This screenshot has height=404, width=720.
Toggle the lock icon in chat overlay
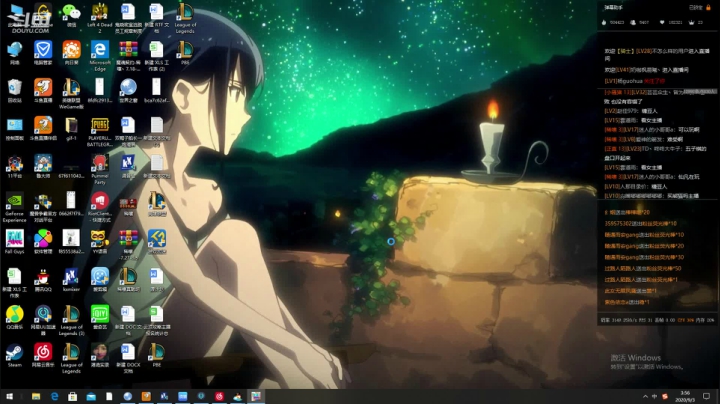tap(708, 8)
